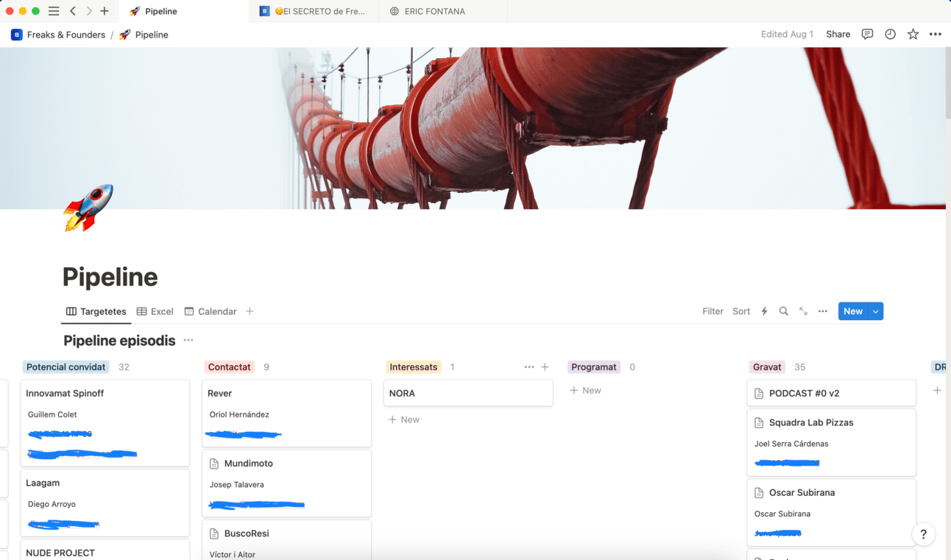Add a card to Interessats column plus
Viewport: 951px width, 560px height.
click(545, 366)
